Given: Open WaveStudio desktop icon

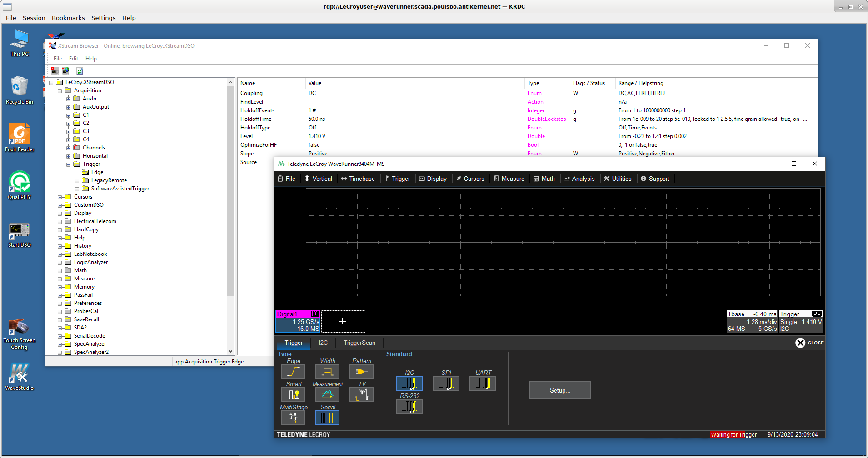Looking at the screenshot, I should tap(20, 377).
